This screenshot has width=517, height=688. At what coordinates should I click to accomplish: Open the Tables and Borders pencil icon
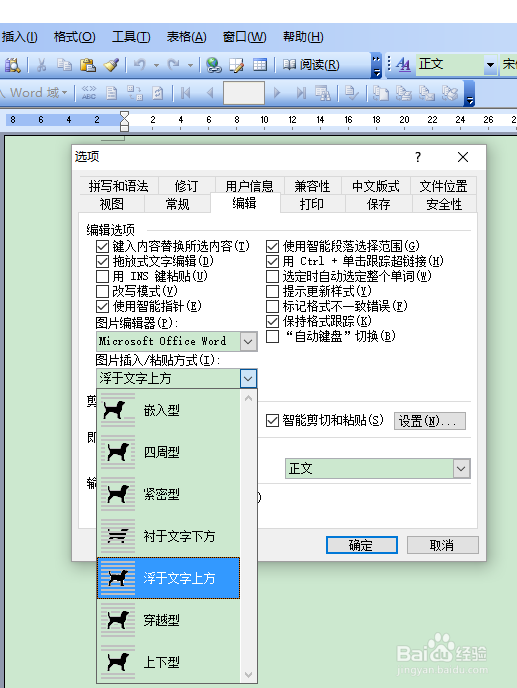click(x=237, y=65)
